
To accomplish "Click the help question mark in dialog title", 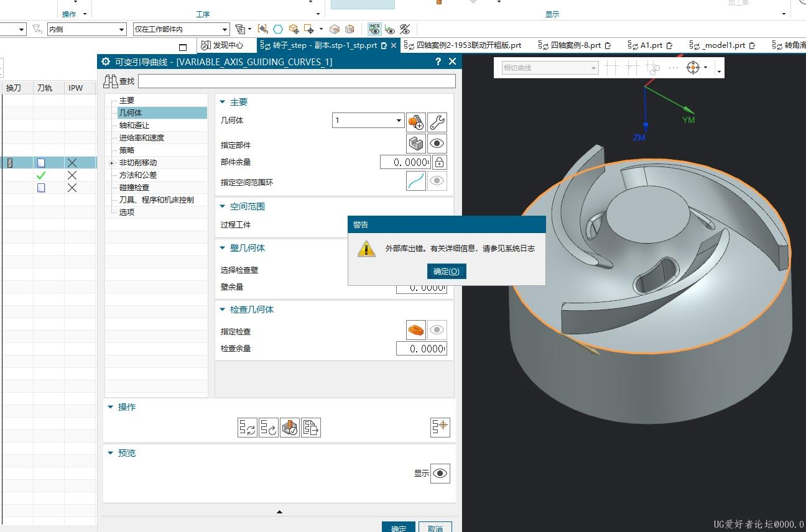I will coord(438,62).
